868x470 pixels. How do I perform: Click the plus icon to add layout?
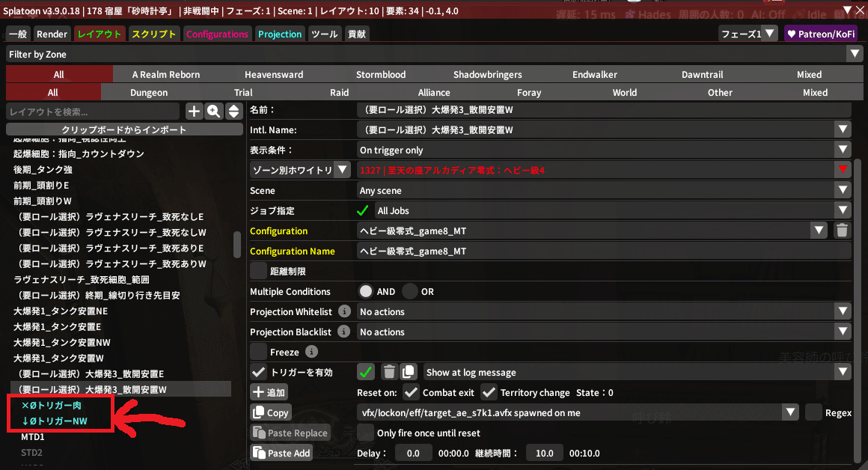coord(194,112)
